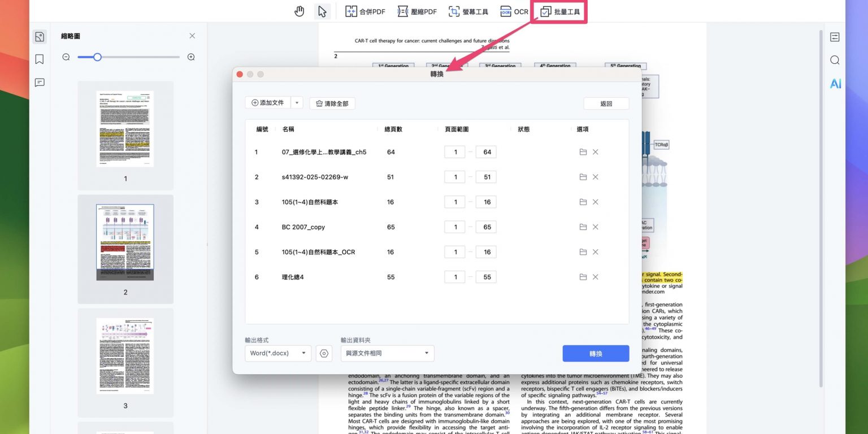Expand the Word(*.docx) output format dropdown
Viewport: 868px width, 434px height.
(x=279, y=353)
